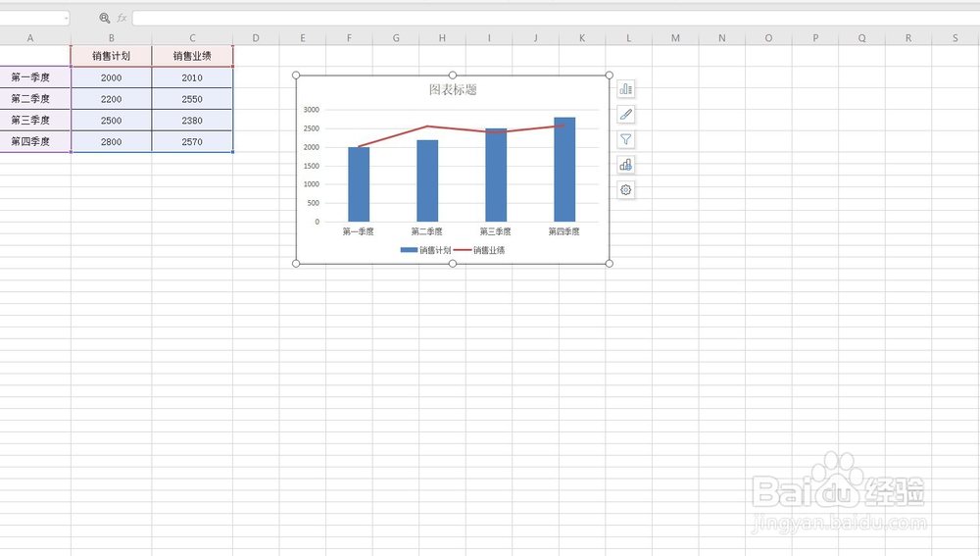Select the 第四季度 blue bar in chart

coord(564,170)
